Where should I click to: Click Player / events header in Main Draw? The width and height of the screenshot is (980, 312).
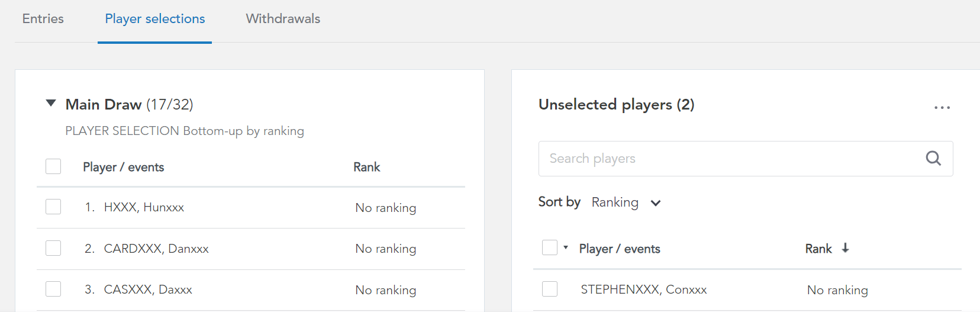[124, 168]
